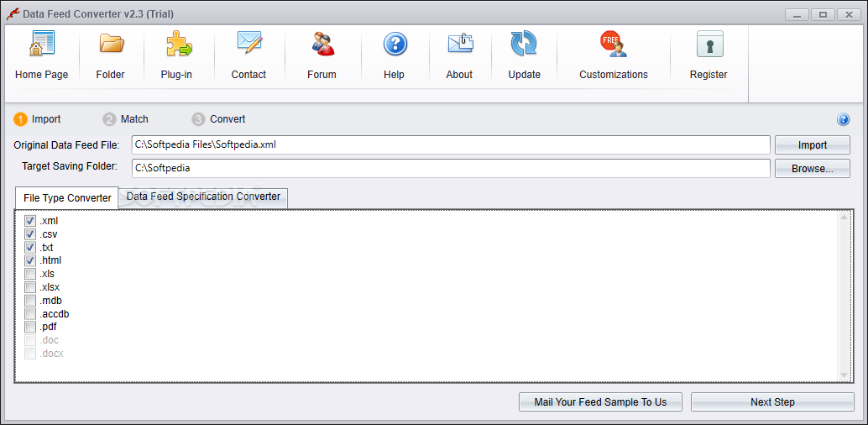Click the Next Step button
This screenshot has width=868, height=425.
click(772, 402)
